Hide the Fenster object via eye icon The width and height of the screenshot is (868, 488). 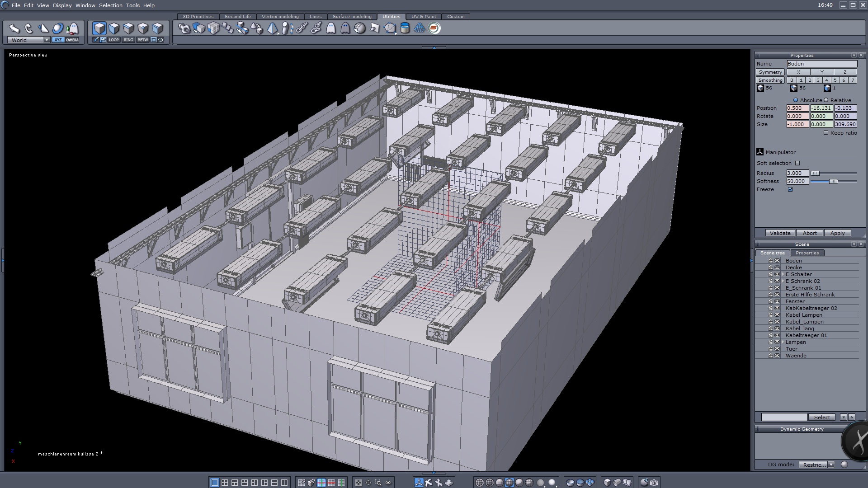(x=777, y=301)
